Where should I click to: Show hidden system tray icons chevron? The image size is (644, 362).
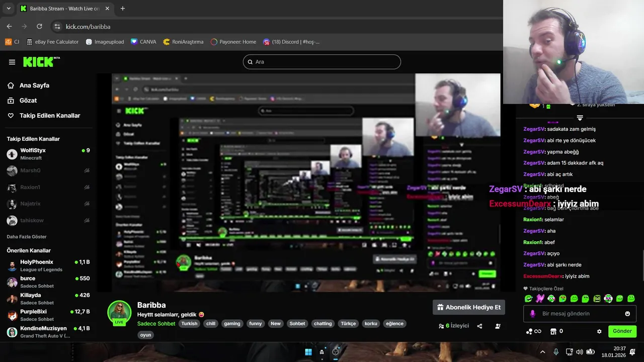click(x=542, y=352)
